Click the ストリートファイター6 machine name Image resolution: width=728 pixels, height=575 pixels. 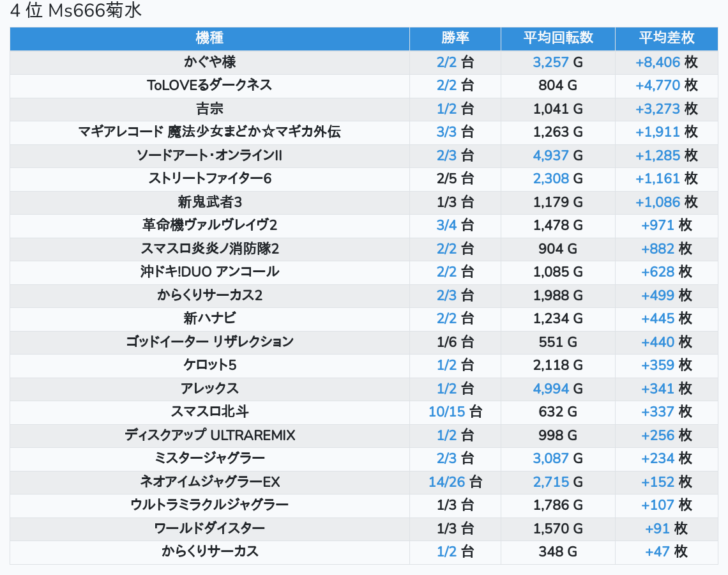[209, 179]
